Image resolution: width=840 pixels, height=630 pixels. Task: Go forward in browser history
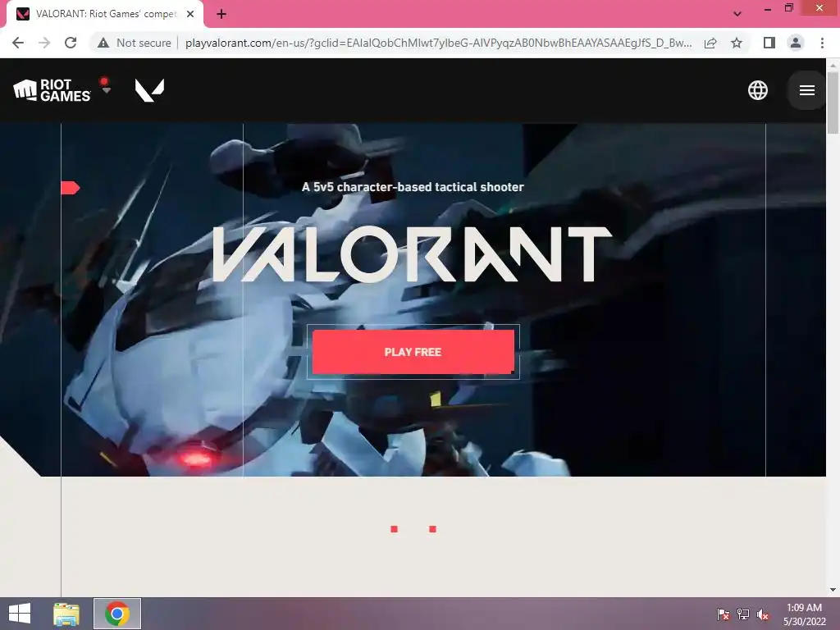pyautogui.click(x=44, y=43)
